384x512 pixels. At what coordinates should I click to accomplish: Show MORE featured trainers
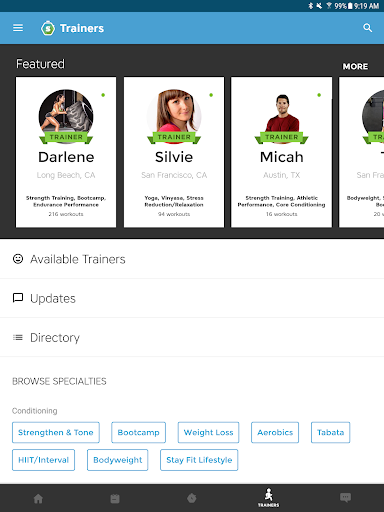click(355, 66)
